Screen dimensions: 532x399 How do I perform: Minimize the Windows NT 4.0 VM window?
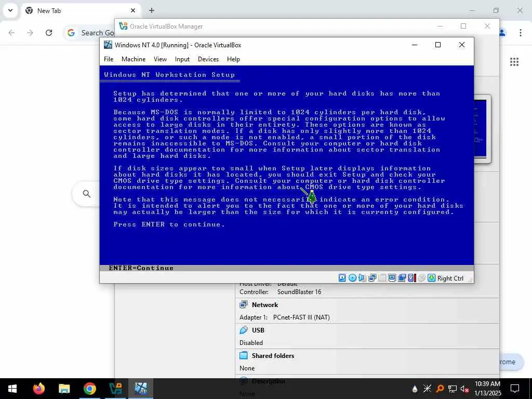point(414,45)
